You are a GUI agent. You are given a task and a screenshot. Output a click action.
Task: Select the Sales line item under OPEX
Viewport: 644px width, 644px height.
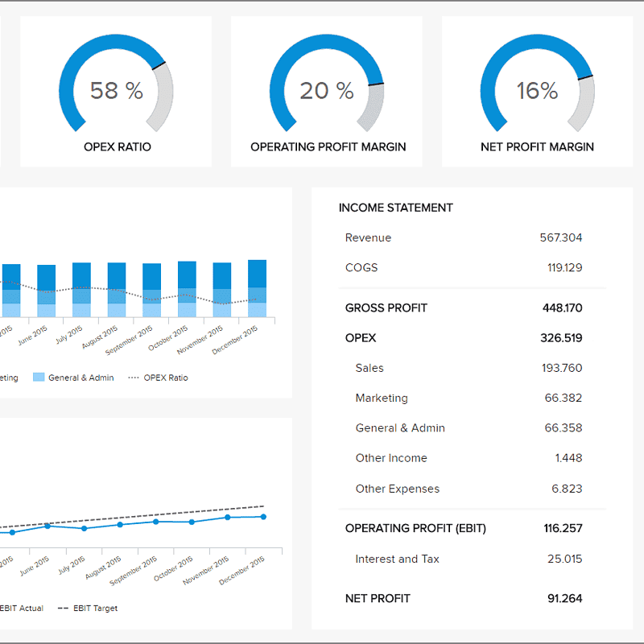[x=369, y=368]
